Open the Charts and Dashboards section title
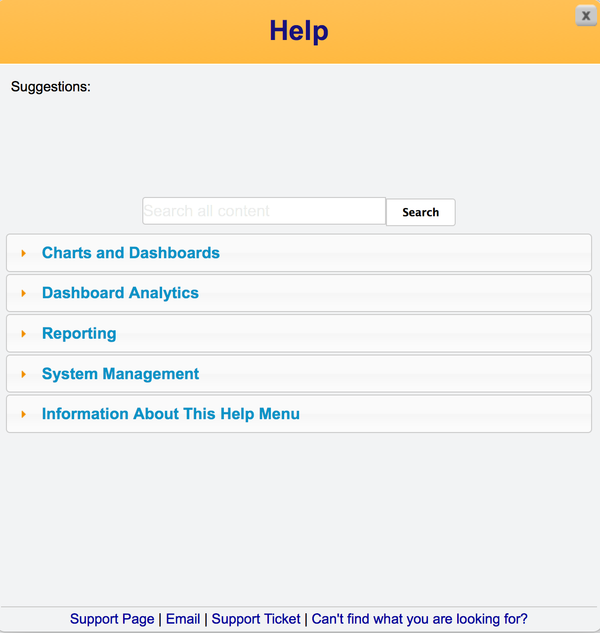The width and height of the screenshot is (600, 633). coord(130,253)
